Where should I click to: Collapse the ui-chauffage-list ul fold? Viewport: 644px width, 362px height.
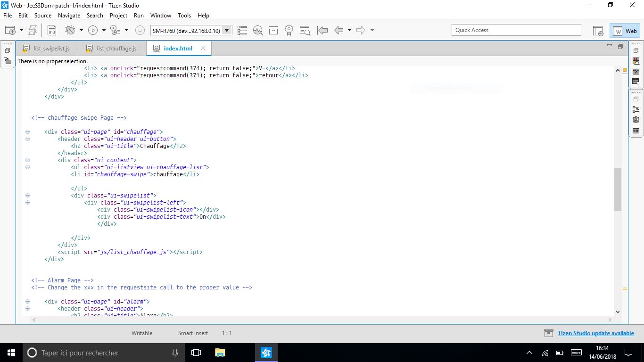pyautogui.click(x=27, y=167)
